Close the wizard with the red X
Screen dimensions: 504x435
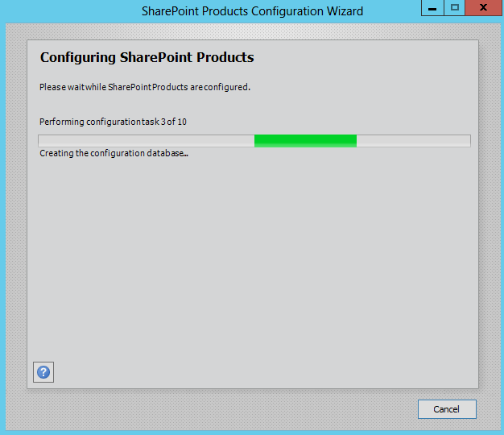(483, 8)
